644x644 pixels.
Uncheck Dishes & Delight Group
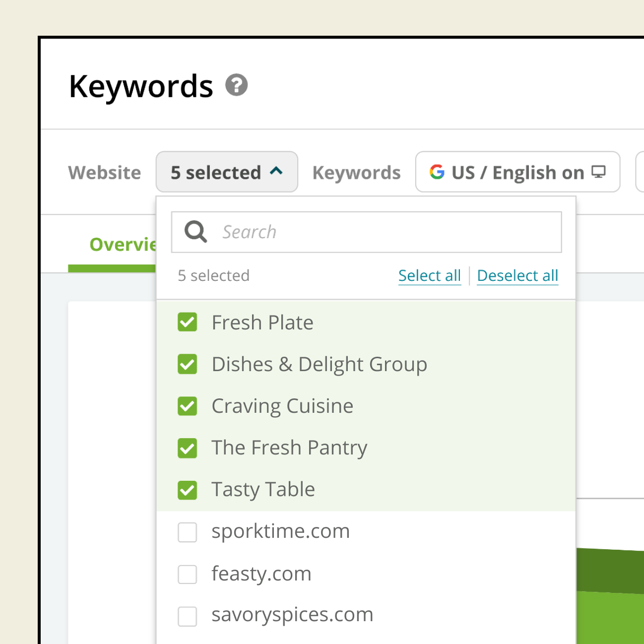(188, 364)
